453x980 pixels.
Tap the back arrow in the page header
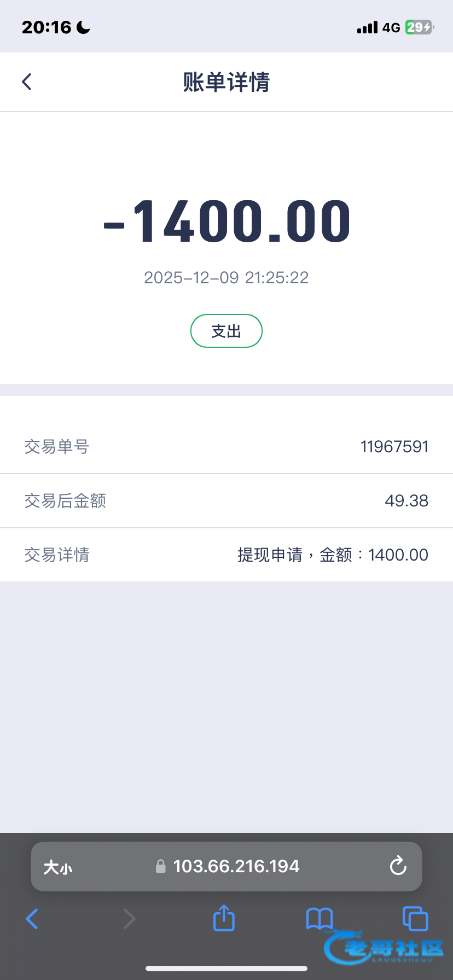pyautogui.click(x=27, y=82)
